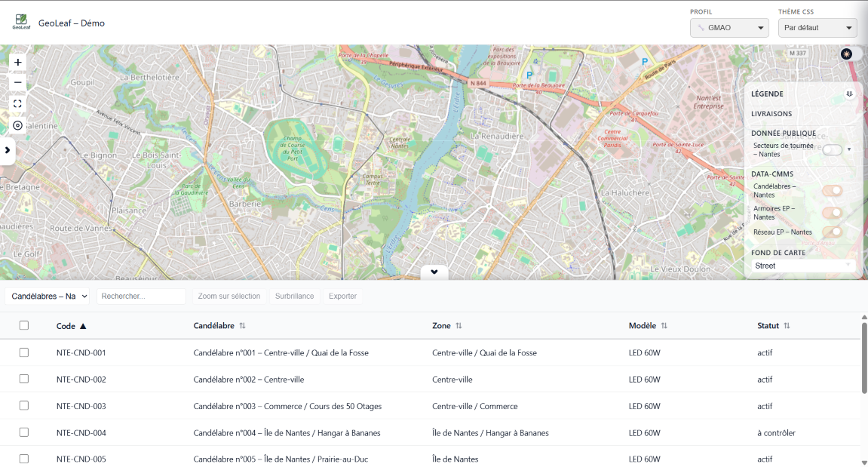Click the Exporter button
868x467 pixels.
point(342,296)
